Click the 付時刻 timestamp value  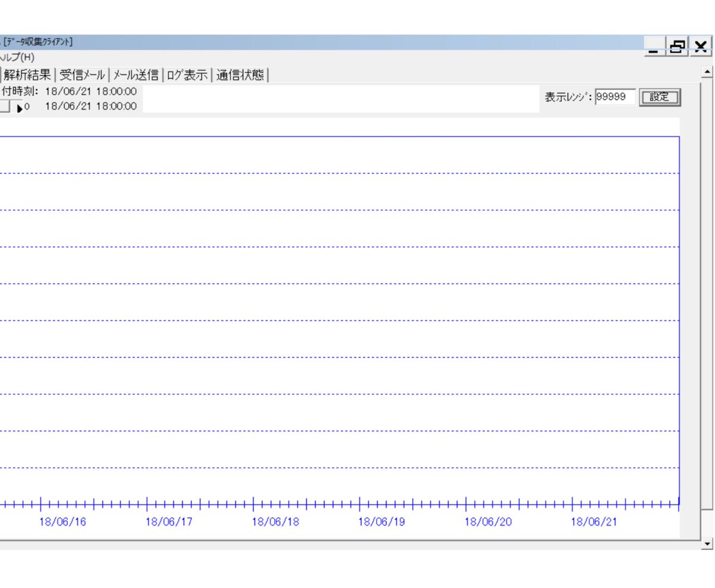(x=91, y=92)
